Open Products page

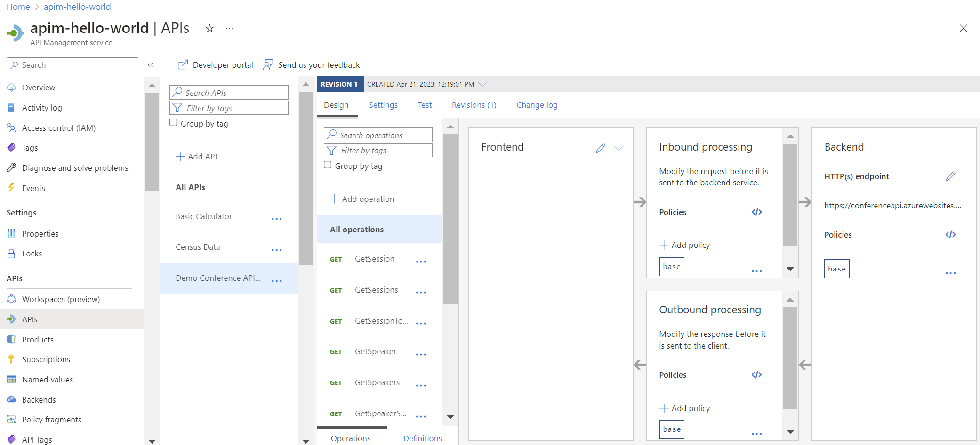tap(38, 340)
